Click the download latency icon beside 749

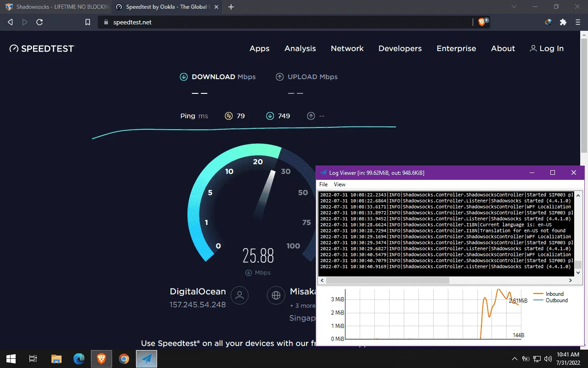pyautogui.click(x=270, y=116)
